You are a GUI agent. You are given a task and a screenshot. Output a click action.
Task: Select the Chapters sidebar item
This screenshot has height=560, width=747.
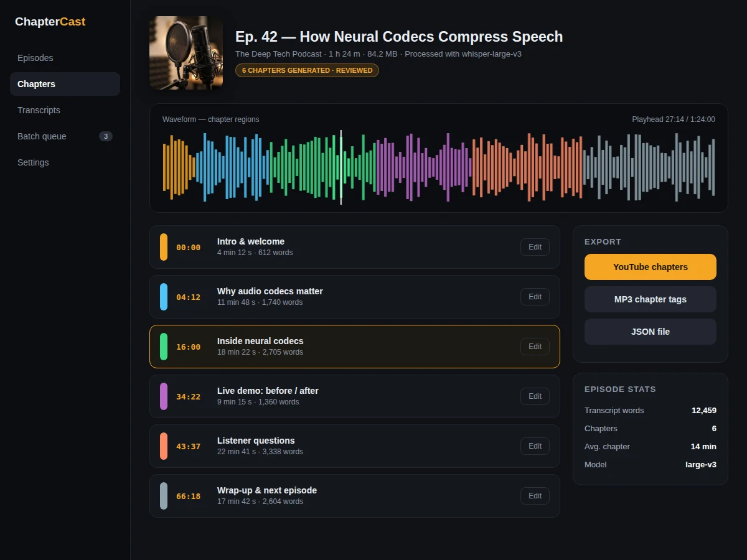click(x=65, y=84)
